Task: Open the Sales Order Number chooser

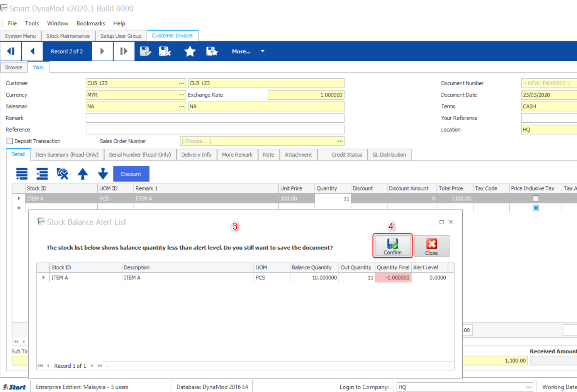Action: (340, 141)
